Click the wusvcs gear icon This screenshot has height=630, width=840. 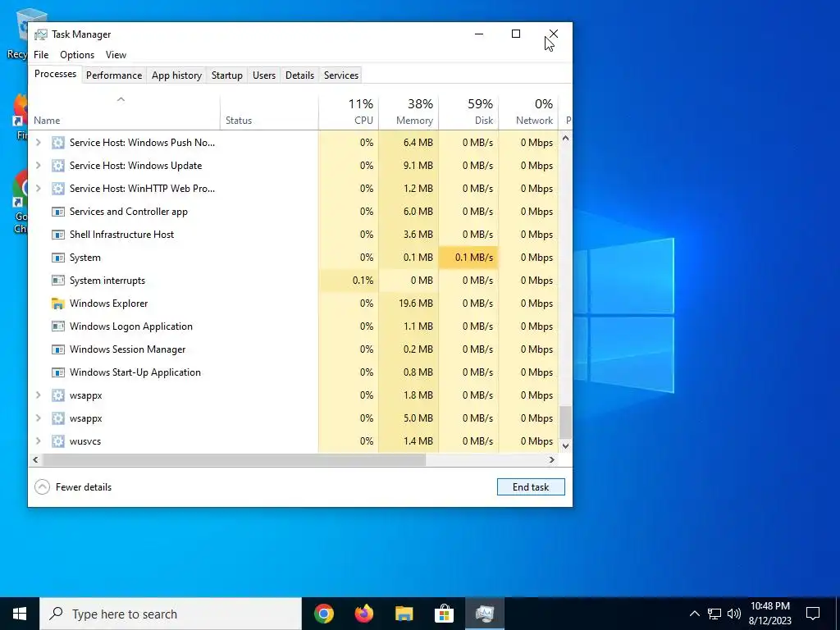tap(58, 441)
